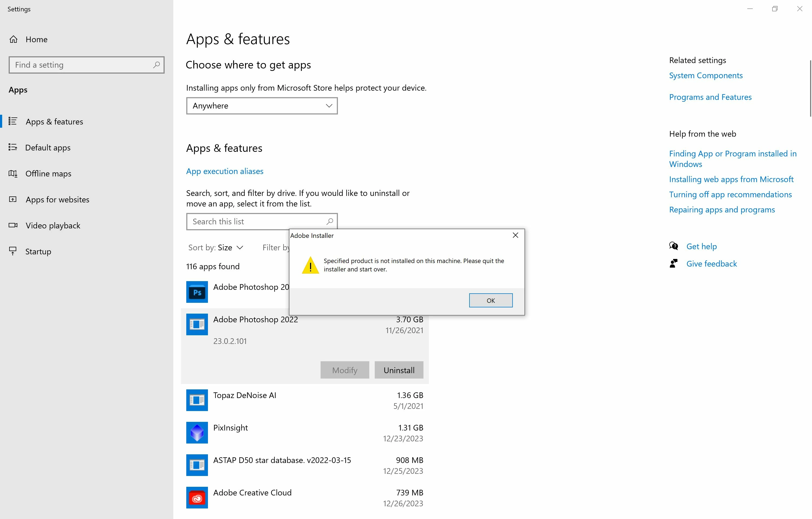Open Default apps in sidebar
The height and width of the screenshot is (519, 812).
click(48, 148)
